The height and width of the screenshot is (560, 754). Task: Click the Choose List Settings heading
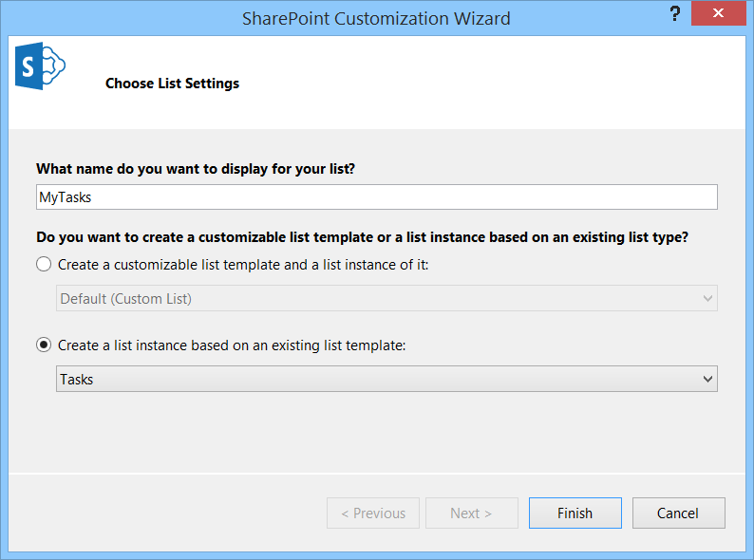172,84
